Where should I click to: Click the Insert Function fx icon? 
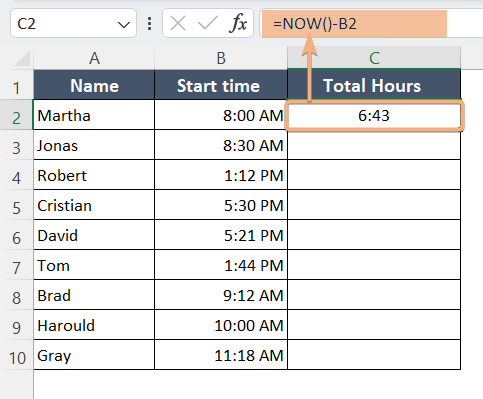click(238, 24)
